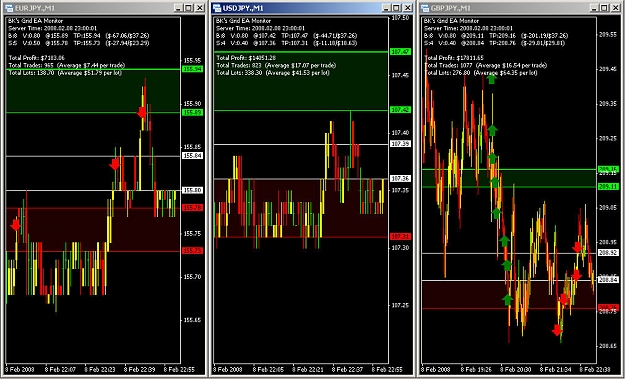This screenshot has height=379, width=625.
Task: Select leftmost red sell arrow in EURJPY chart
Action: tap(16, 225)
